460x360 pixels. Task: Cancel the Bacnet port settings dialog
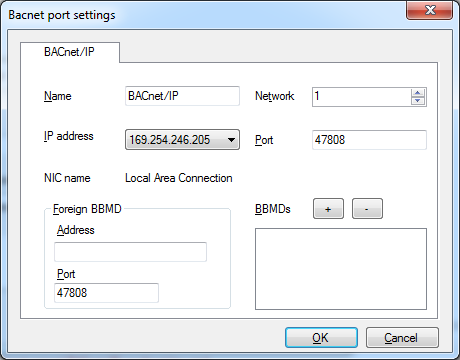(x=402, y=338)
